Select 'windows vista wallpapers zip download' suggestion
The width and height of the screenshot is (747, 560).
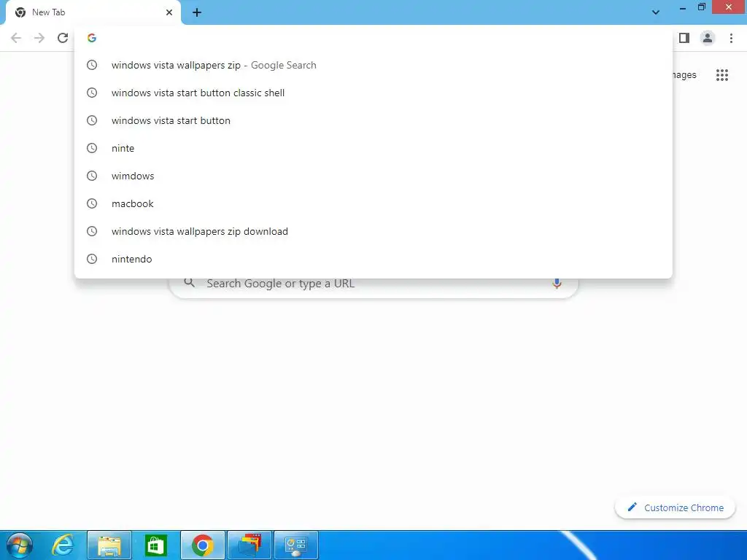pyautogui.click(x=373, y=231)
